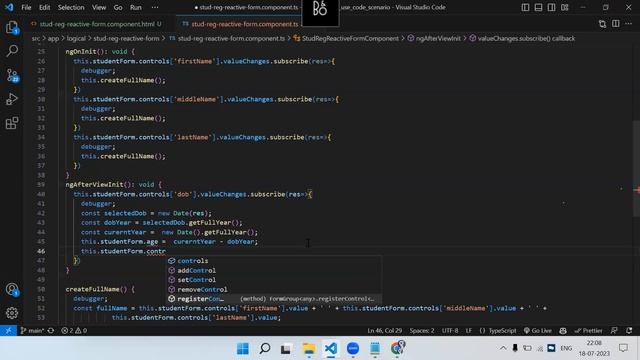Open the Accounts menu in activity bar

pos(12,289)
